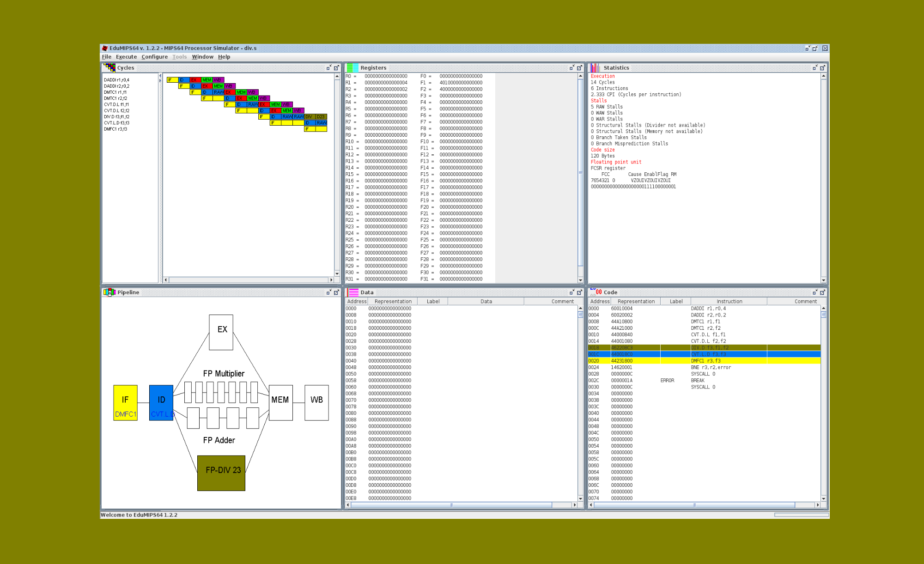Click the Data panel horizontal scrollbar left arrow
This screenshot has width=924, height=564.
click(x=348, y=505)
